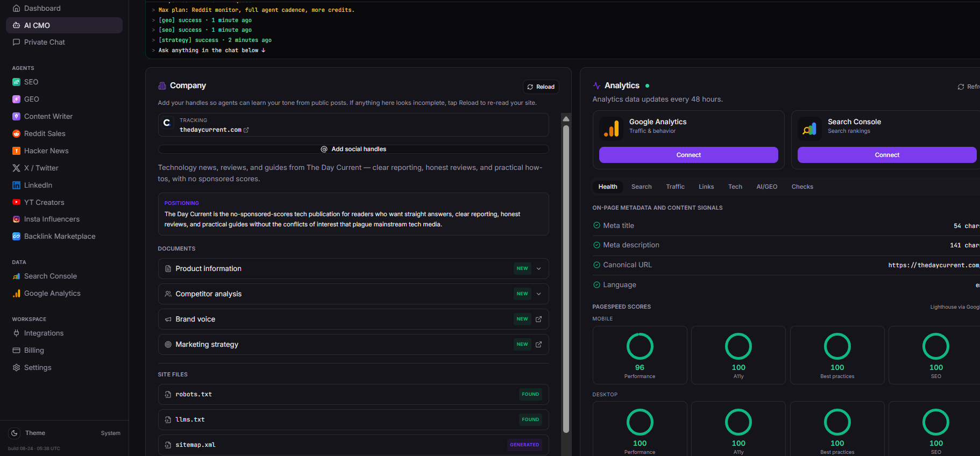Viewport: 980px width, 456px height.
Task: Click Google Analytics icon in sidebar
Action: click(16, 293)
